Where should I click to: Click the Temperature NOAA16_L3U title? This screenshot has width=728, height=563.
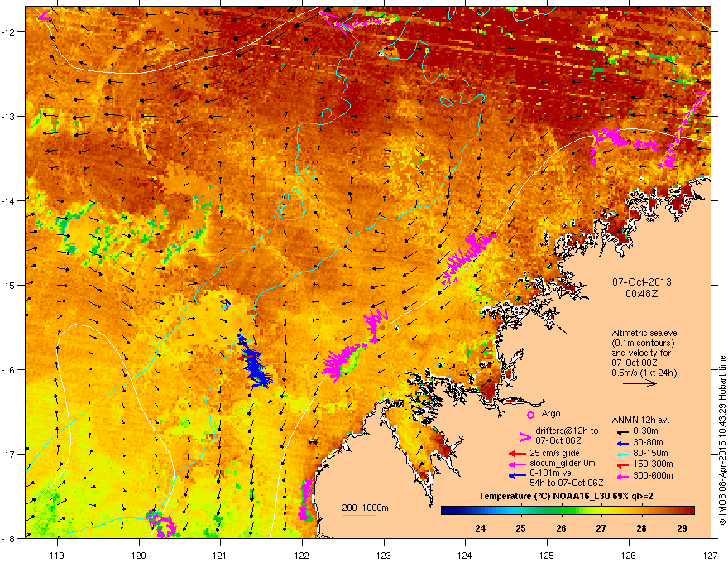pos(566,497)
